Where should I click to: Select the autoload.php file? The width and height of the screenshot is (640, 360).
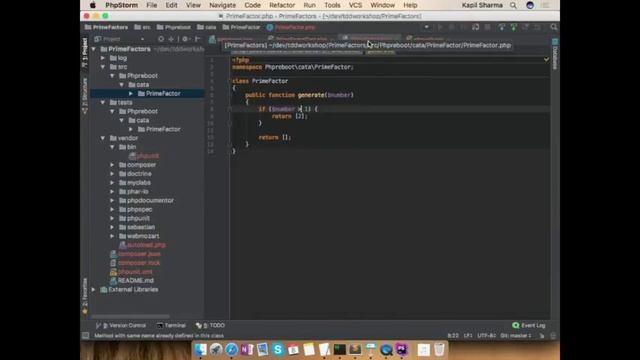[x=142, y=245]
